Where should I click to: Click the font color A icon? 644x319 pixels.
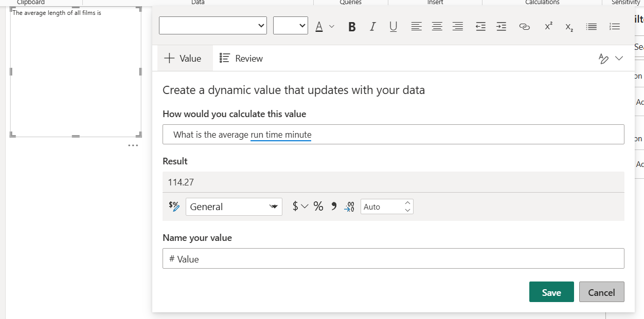click(319, 27)
